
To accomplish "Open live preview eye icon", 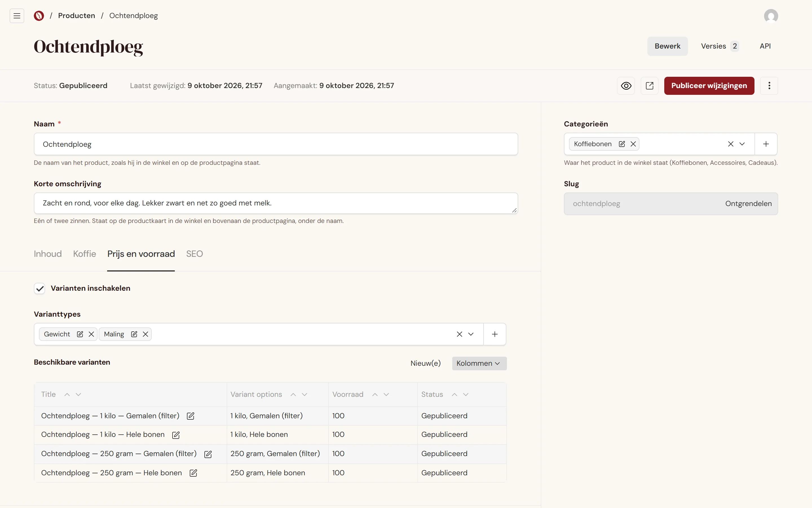I will [626, 86].
